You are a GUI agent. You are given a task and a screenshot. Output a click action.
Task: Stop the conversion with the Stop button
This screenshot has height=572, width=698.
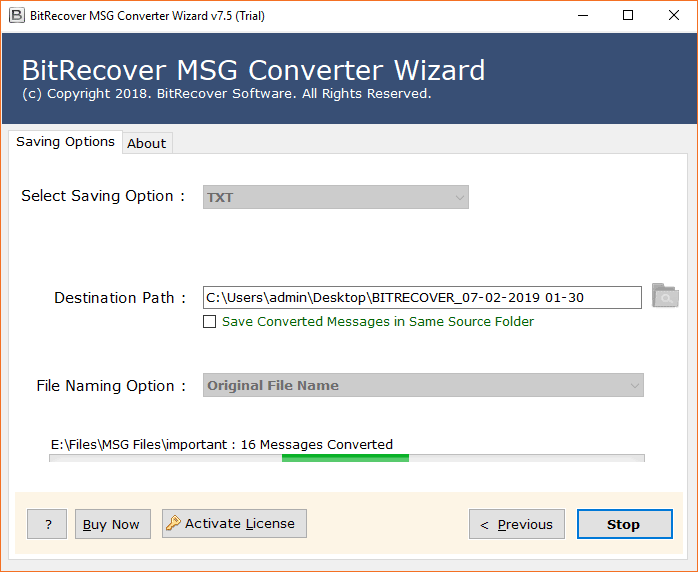click(x=625, y=524)
